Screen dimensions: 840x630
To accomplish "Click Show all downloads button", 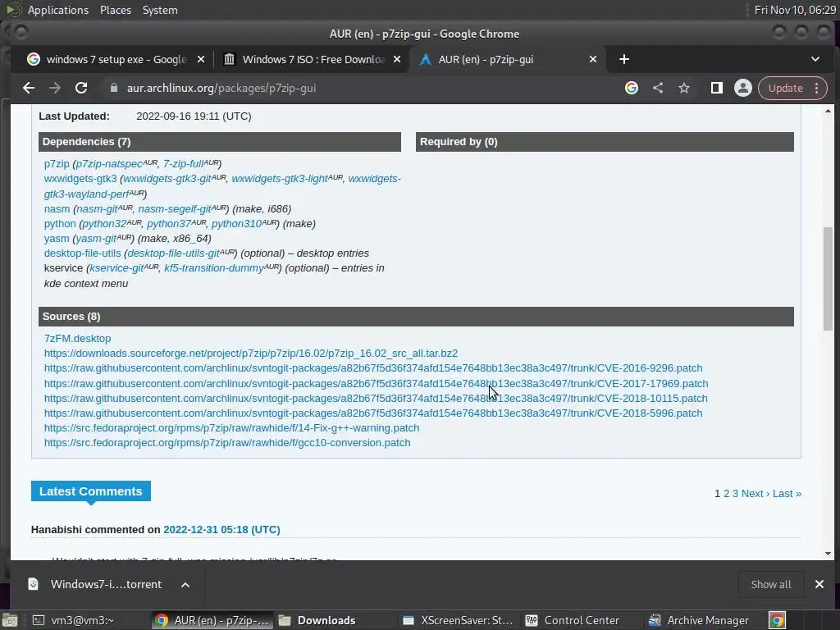I will coord(771,584).
